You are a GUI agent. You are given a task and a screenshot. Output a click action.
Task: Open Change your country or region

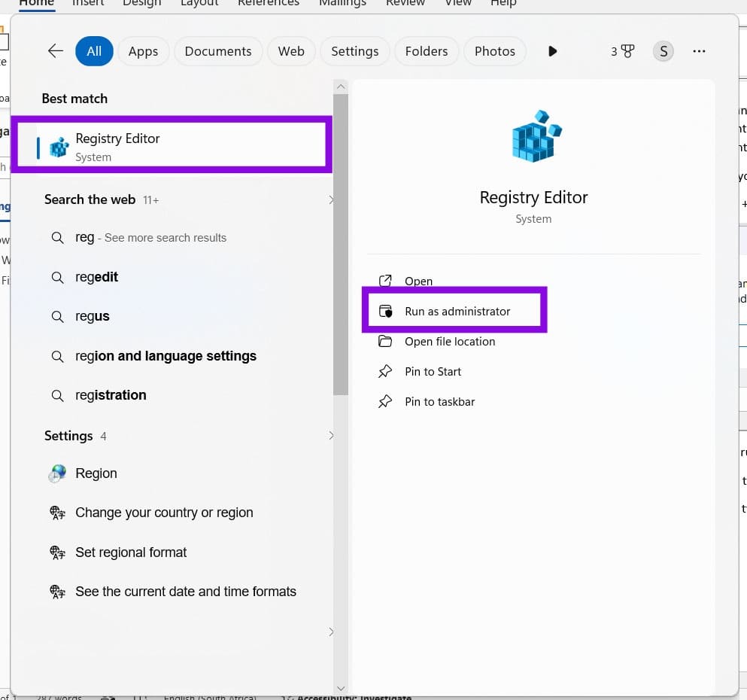pos(164,513)
